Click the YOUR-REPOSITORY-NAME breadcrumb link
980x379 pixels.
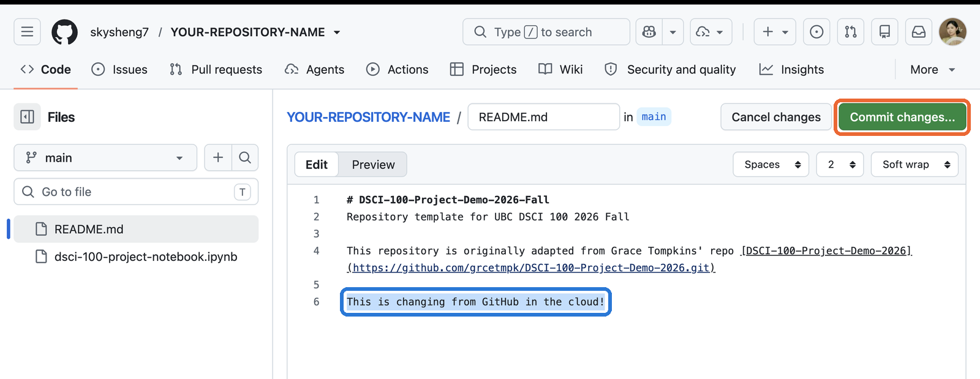click(x=368, y=117)
